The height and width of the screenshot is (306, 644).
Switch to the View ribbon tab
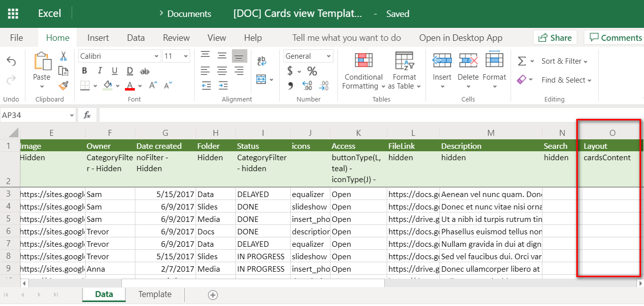(216, 38)
